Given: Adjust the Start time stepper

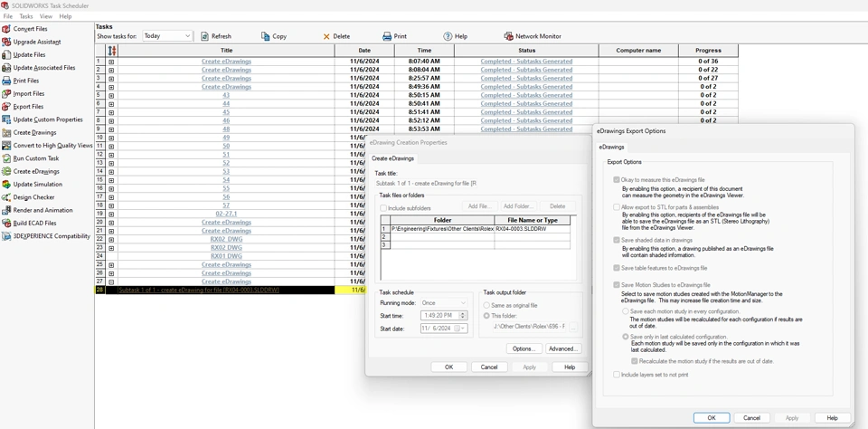Looking at the screenshot, I should click(x=463, y=315).
